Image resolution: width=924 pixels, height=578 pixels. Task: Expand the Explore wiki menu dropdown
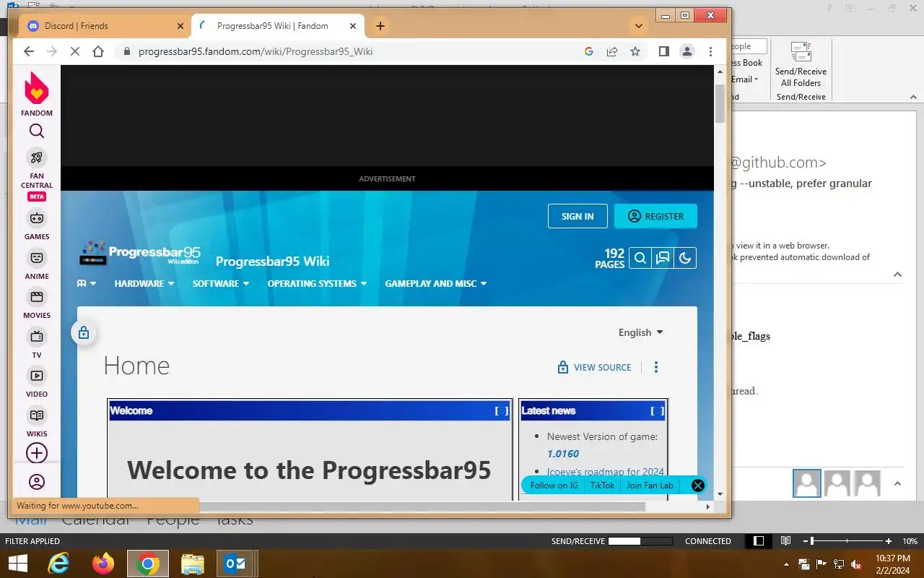87,283
